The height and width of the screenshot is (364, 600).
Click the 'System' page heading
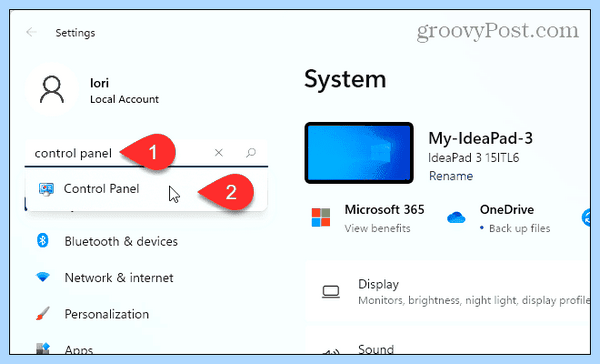click(x=345, y=80)
